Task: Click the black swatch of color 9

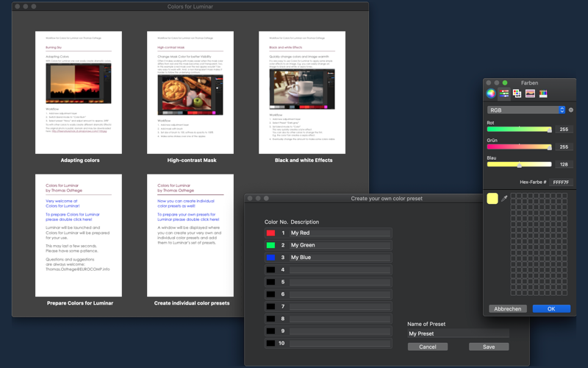Action: point(270,330)
